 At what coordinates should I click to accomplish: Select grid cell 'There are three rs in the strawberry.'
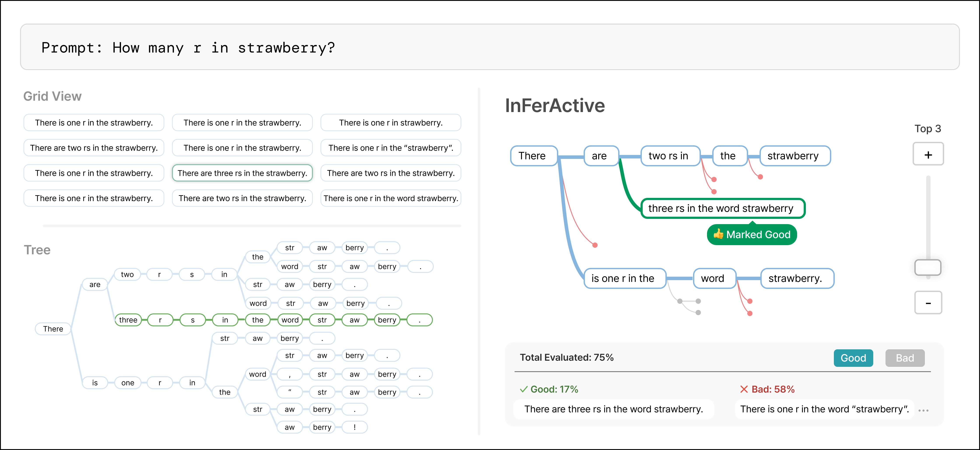coord(242,173)
